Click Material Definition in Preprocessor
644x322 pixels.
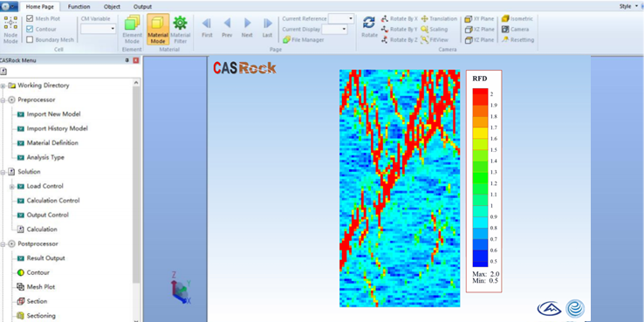pyautogui.click(x=52, y=143)
